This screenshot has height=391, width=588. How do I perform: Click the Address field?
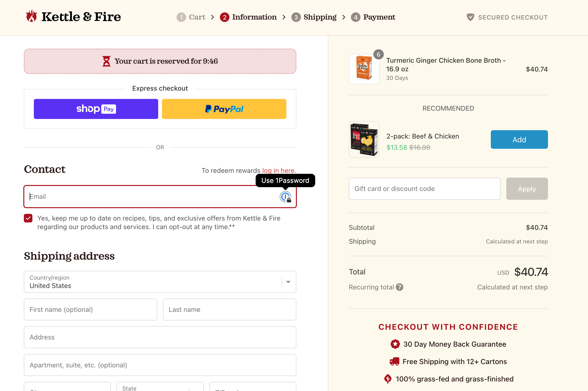click(x=160, y=337)
